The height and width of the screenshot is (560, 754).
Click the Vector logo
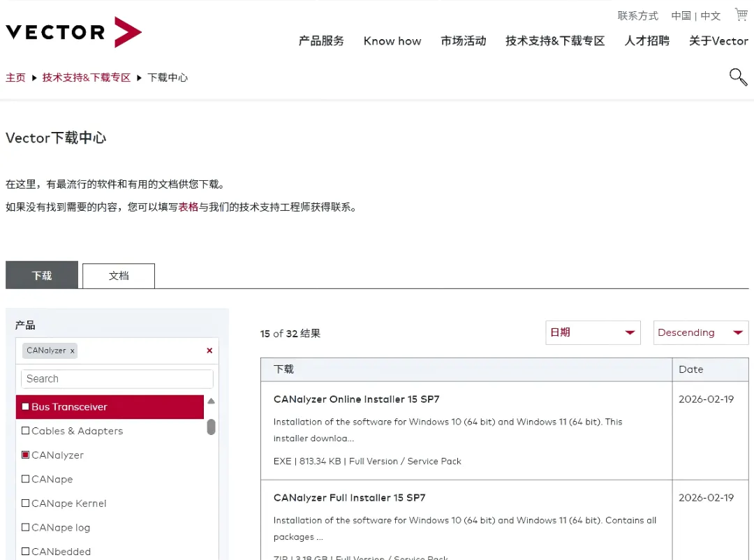click(x=73, y=32)
